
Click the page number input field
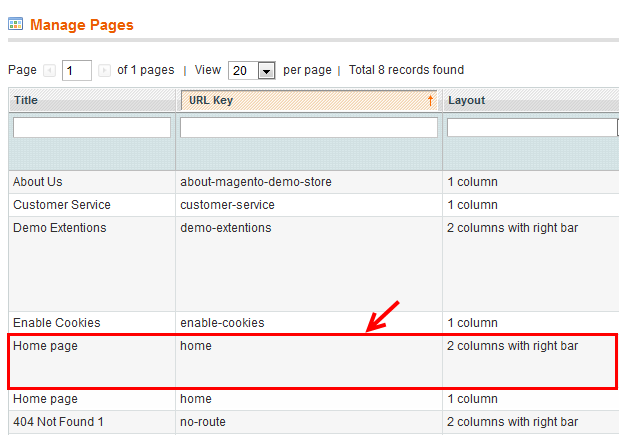(77, 71)
